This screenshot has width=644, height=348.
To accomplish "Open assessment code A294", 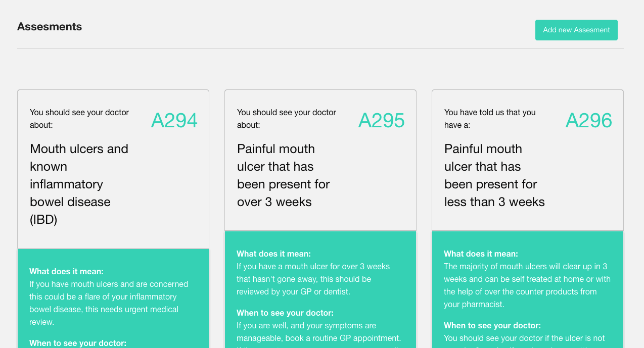I will [174, 120].
